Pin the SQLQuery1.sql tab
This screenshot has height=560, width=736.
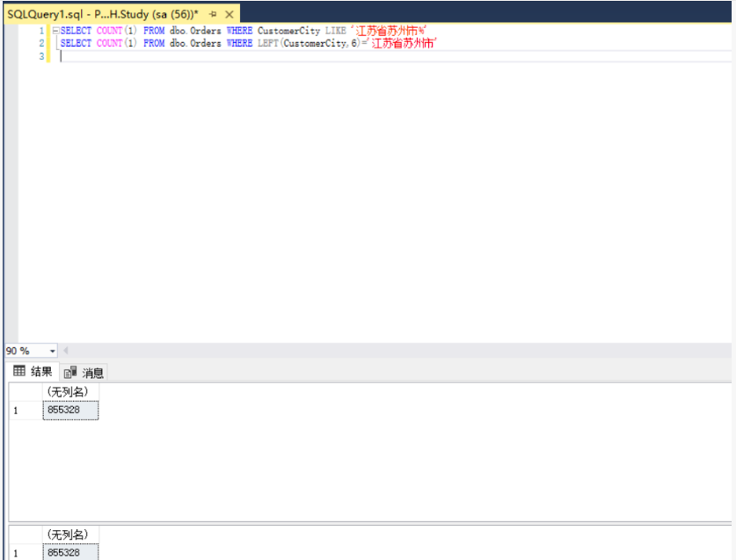click(x=213, y=14)
